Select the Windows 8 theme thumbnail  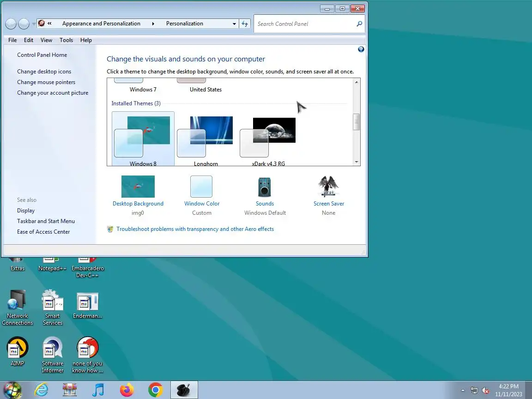point(143,139)
